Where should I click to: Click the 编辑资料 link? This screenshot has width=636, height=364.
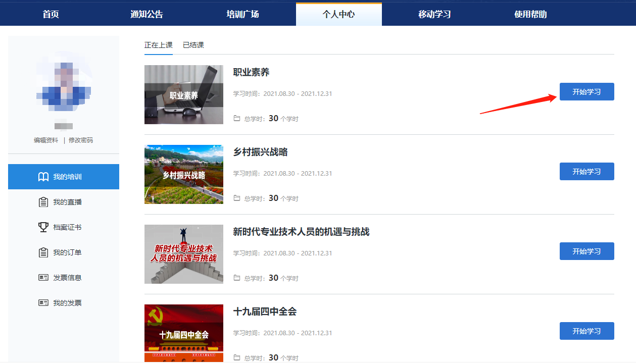[46, 140]
